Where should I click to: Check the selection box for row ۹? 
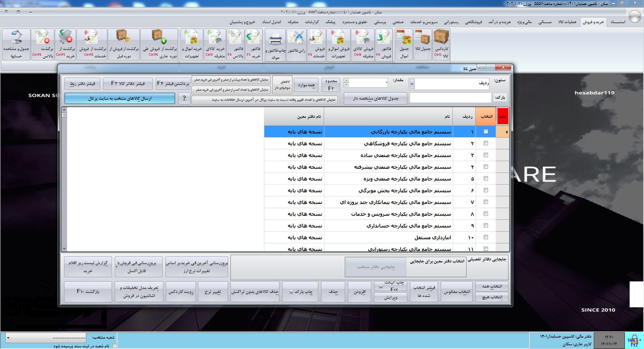click(486, 226)
